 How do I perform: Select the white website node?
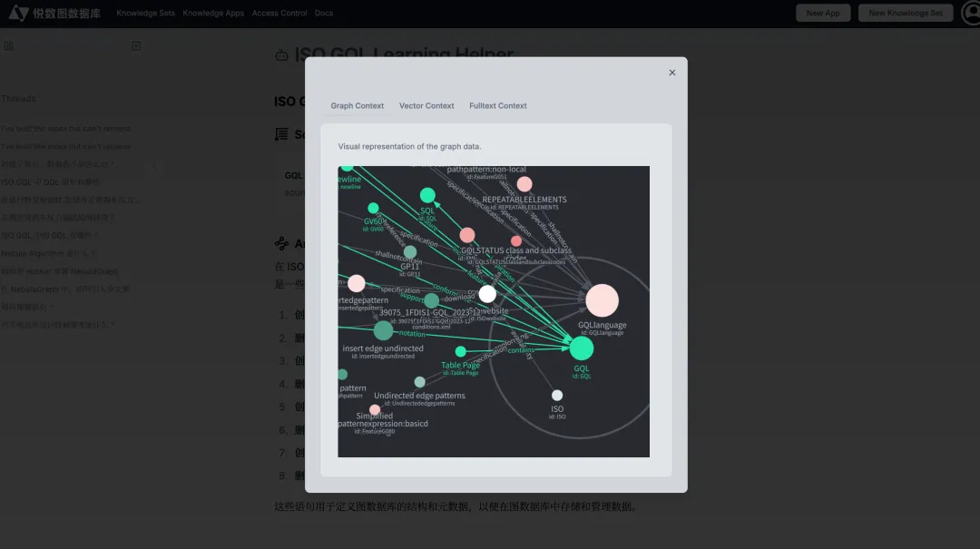(487, 294)
